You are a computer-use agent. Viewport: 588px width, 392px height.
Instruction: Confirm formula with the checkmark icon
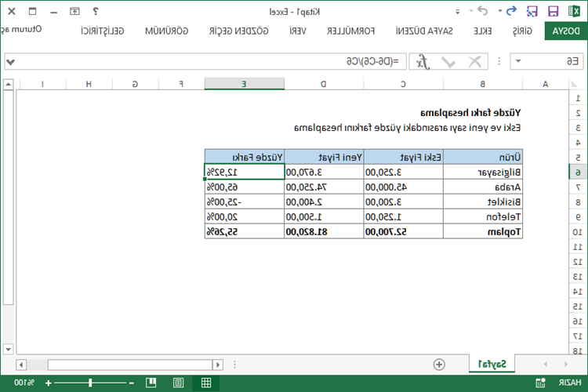[448, 61]
